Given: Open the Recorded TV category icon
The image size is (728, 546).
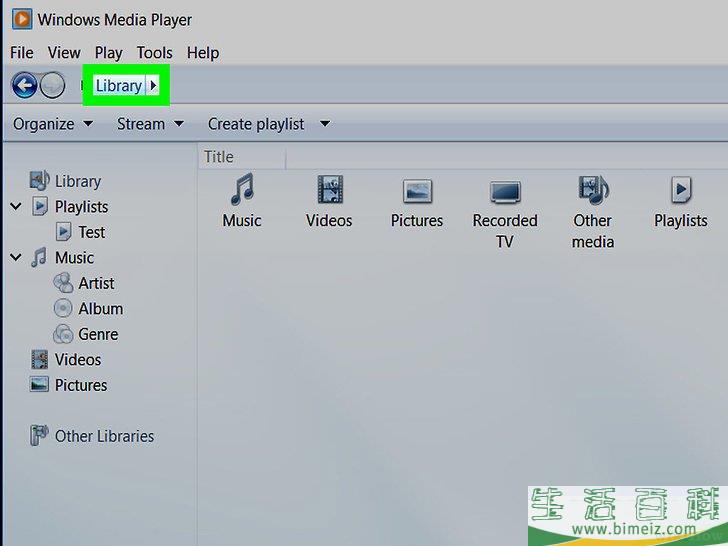Looking at the screenshot, I should point(505,192).
